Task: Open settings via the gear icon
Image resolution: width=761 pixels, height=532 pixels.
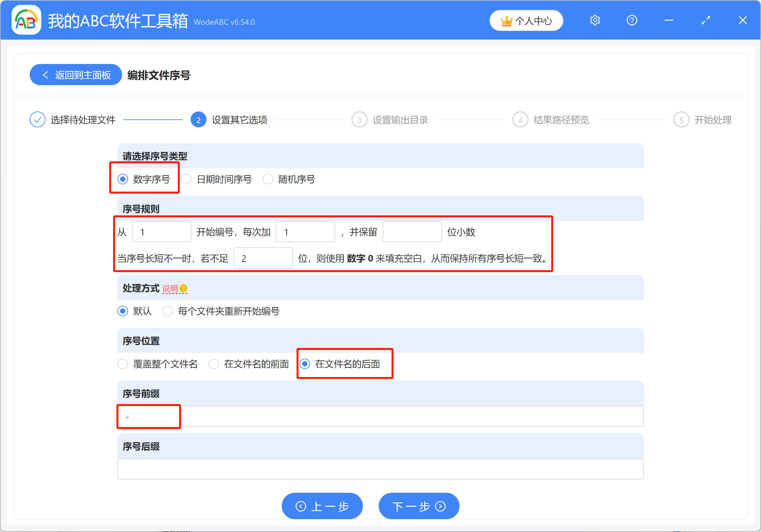Action: click(x=595, y=20)
